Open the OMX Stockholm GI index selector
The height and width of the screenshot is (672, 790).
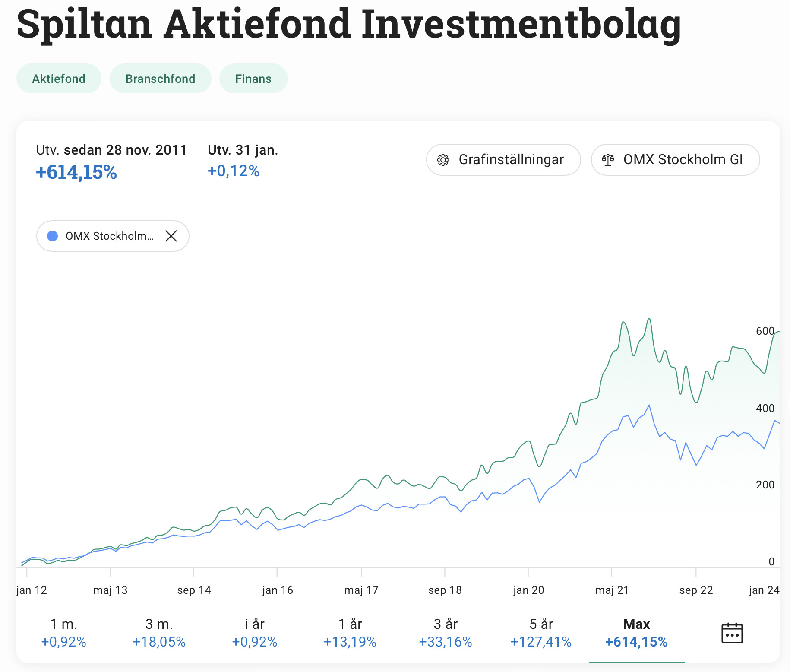[675, 160]
